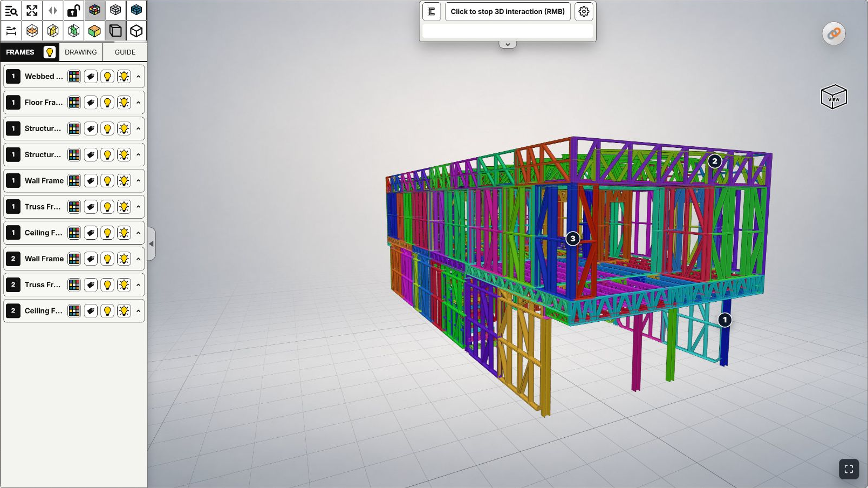
Task: Select the yellow vertical section plane cube
Action: (x=53, y=31)
